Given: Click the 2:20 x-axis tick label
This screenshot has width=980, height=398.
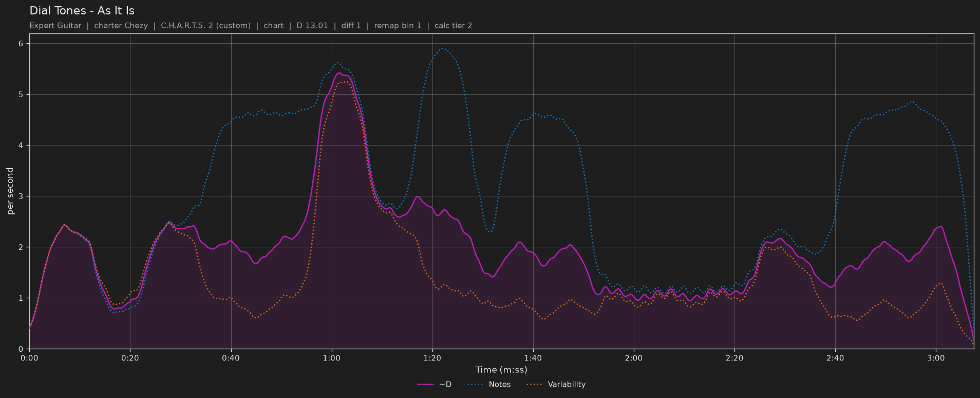Looking at the screenshot, I should click(734, 358).
